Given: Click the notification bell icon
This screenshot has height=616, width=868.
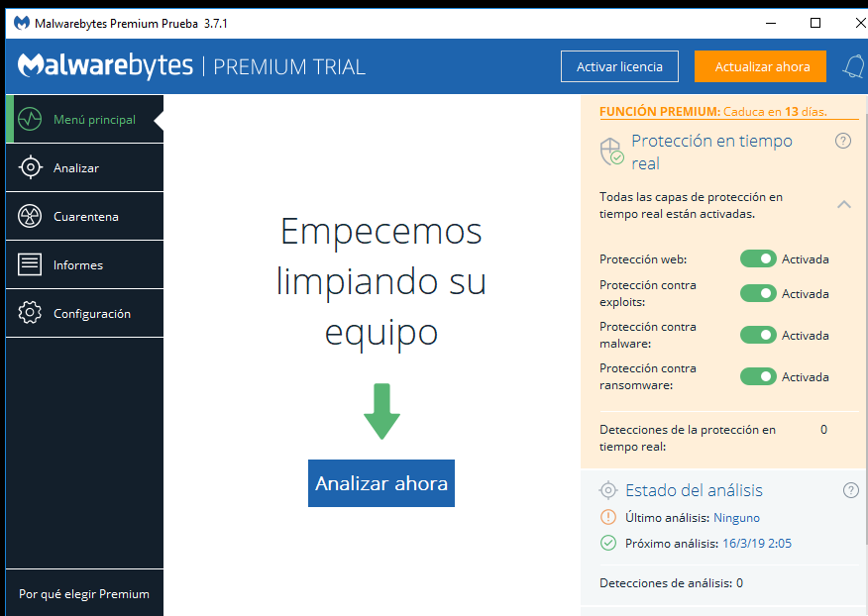Looking at the screenshot, I should tap(852, 66).
